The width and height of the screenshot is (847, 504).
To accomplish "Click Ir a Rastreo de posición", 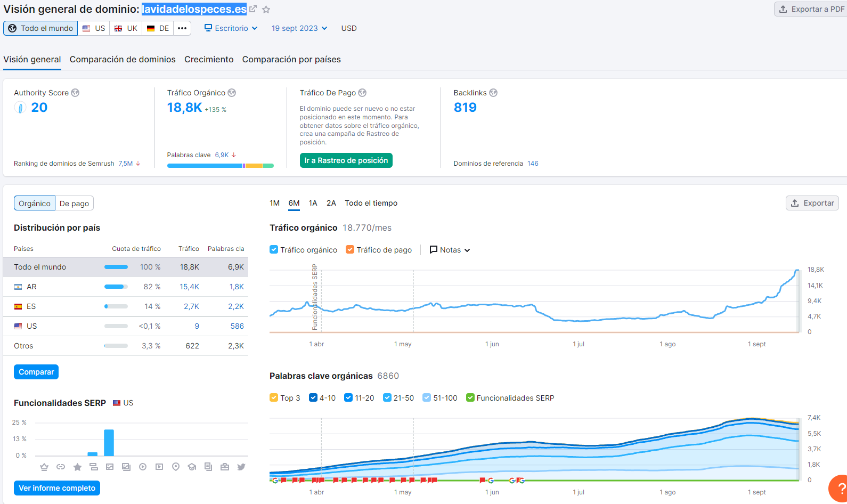I will tap(346, 160).
